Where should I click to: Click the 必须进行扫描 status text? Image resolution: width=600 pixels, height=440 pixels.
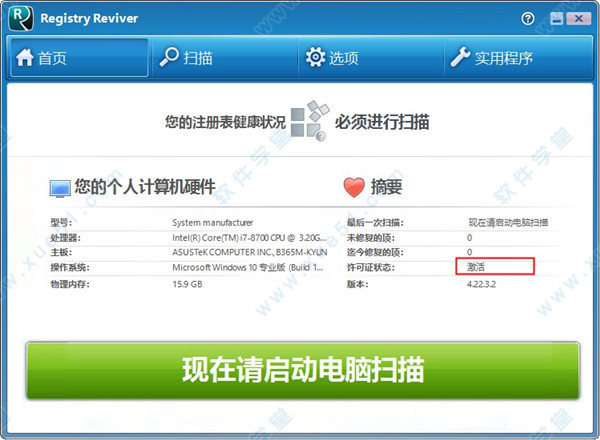pyautogui.click(x=382, y=122)
